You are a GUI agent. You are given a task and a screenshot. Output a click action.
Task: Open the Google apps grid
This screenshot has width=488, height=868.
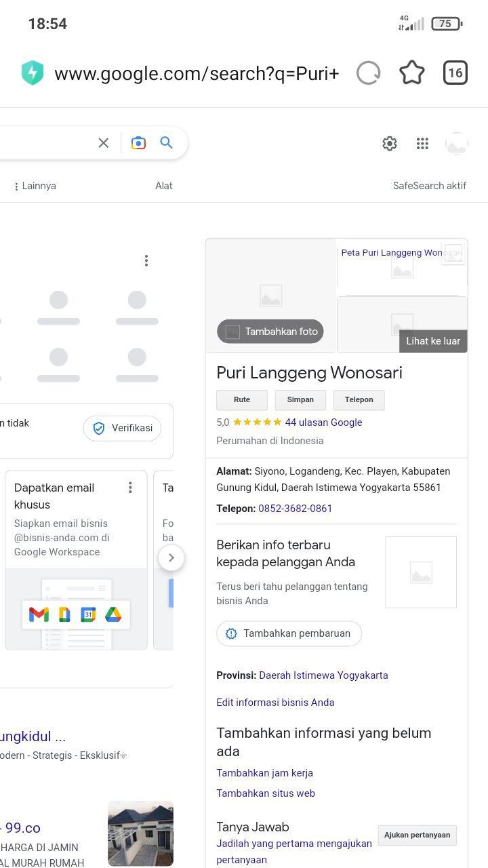pos(423,143)
